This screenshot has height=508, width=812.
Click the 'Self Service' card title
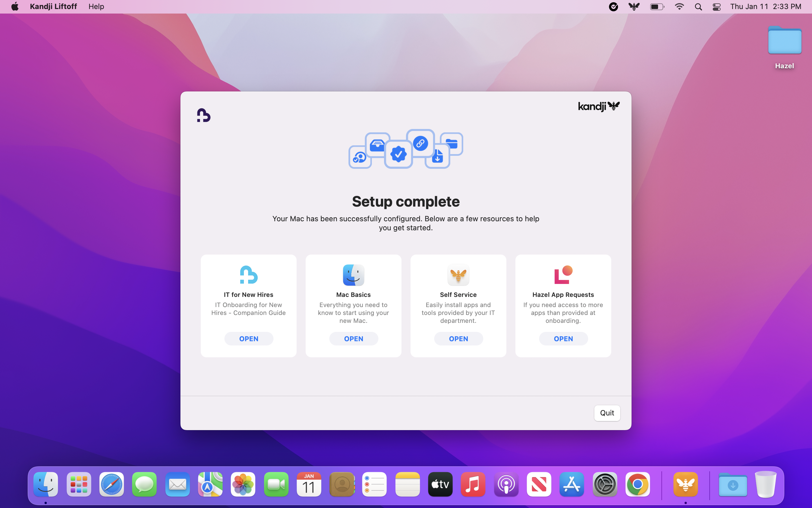point(458,295)
